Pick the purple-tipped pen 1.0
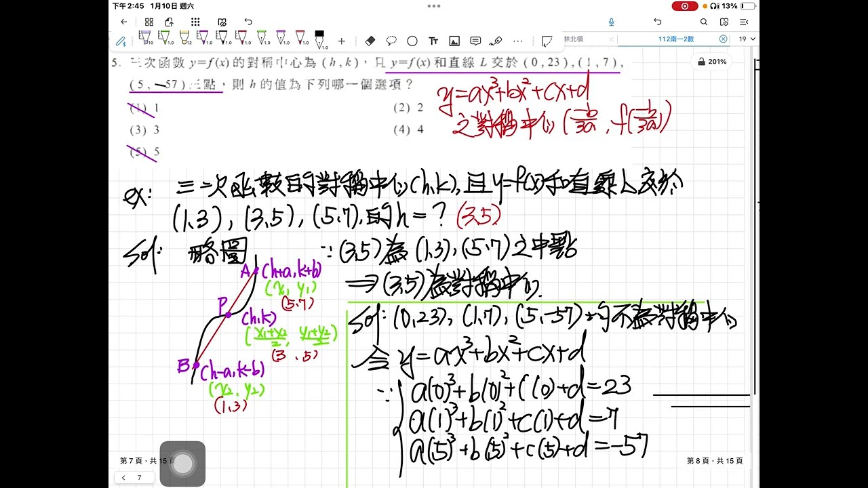The height and width of the screenshot is (488, 868). click(203, 38)
